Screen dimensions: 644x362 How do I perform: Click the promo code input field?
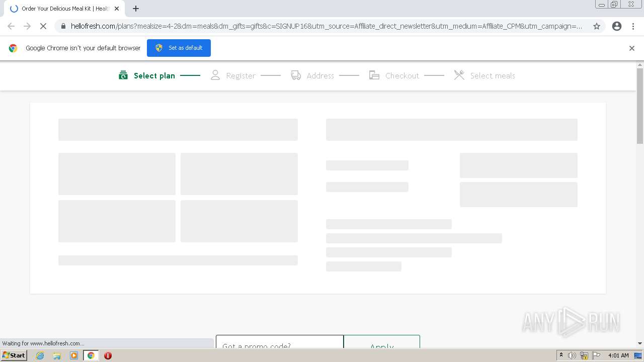280,342
